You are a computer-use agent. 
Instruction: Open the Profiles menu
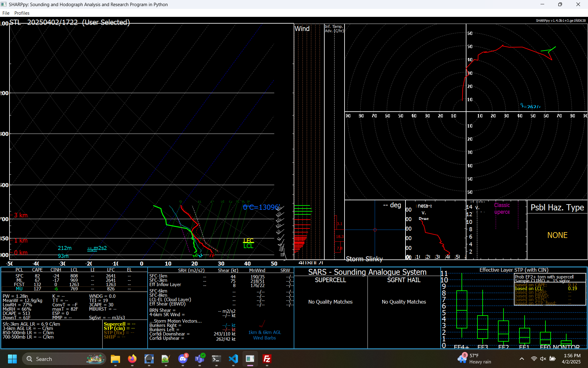(x=22, y=13)
